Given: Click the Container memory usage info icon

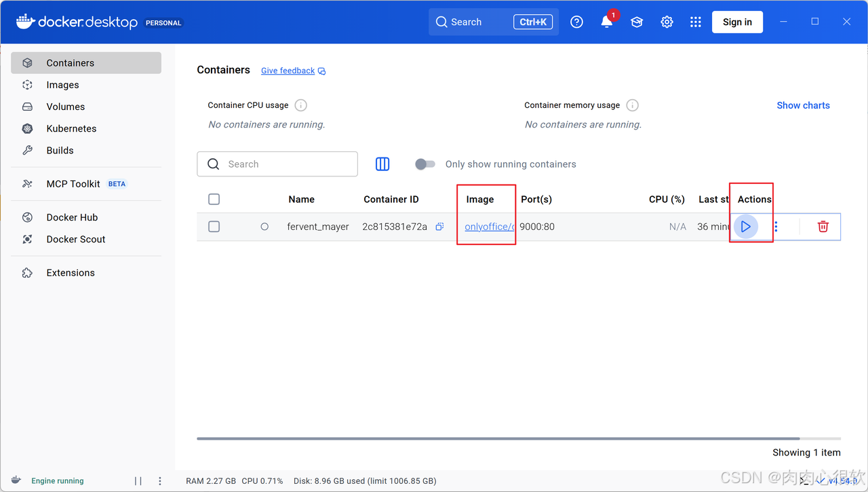Looking at the screenshot, I should 632,105.
